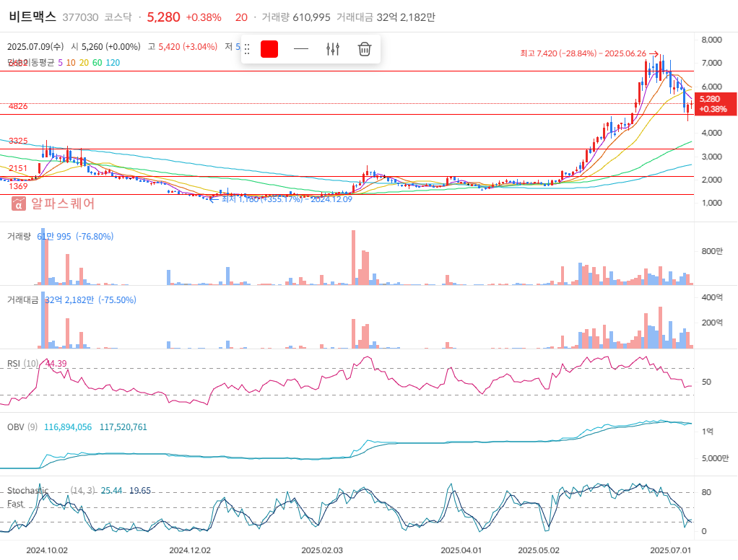The height and width of the screenshot is (560, 738).
Task: Click the current price tag on the axis
Action: (715, 104)
